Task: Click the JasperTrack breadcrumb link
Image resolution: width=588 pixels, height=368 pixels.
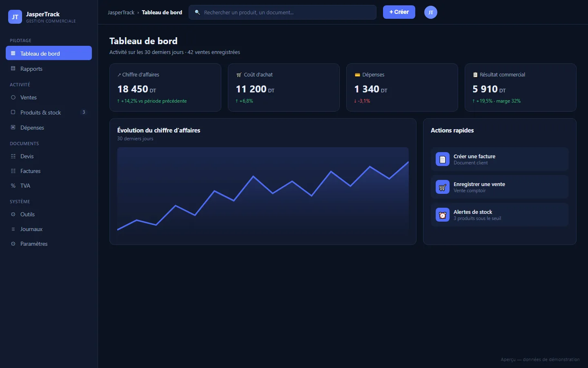Action: tap(121, 13)
